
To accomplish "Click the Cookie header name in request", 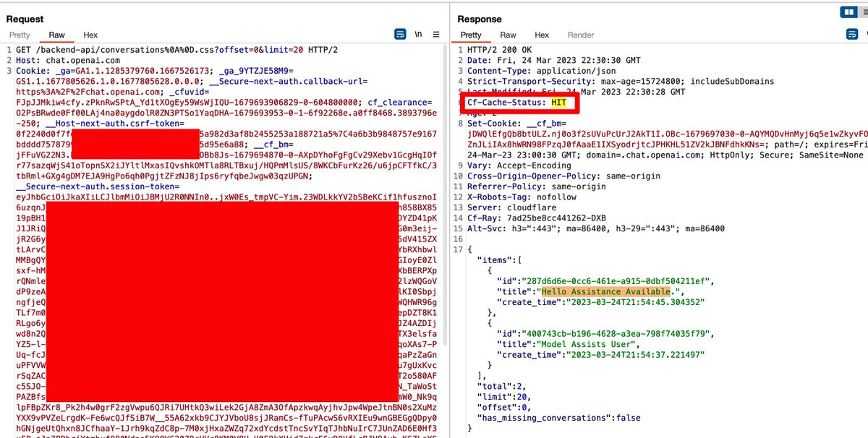I will (x=31, y=71).
